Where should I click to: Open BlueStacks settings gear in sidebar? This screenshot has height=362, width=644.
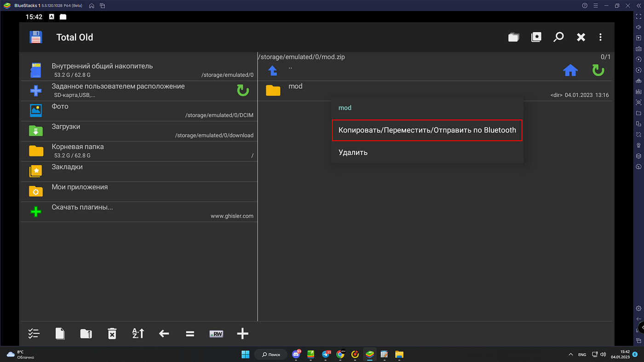[638, 308]
